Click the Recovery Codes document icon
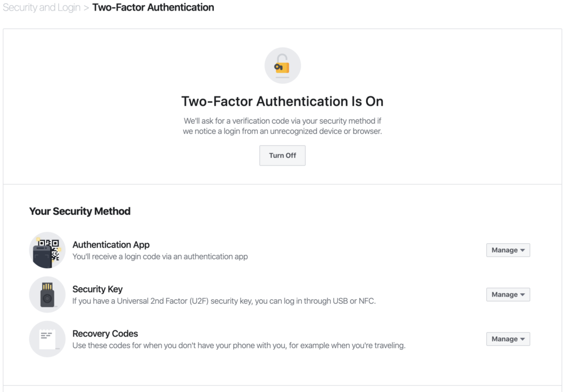 [47, 339]
